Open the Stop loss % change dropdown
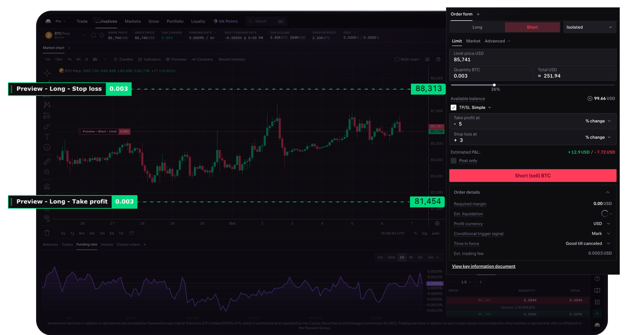This screenshot has width=644, height=335. click(x=598, y=138)
